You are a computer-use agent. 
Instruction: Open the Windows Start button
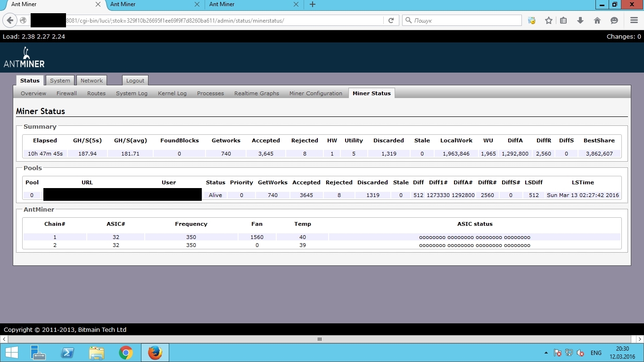pyautogui.click(x=11, y=353)
